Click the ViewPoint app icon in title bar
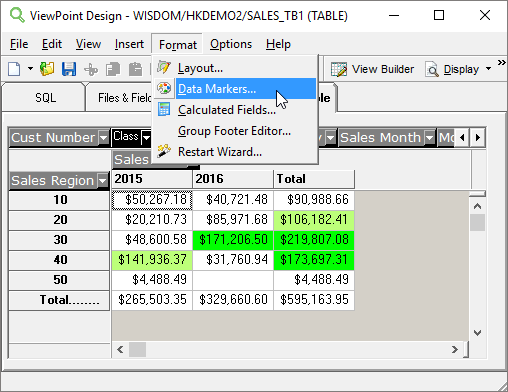 coord(17,15)
